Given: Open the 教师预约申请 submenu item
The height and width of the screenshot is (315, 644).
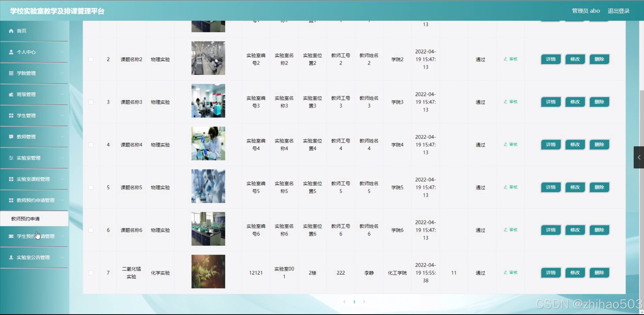Looking at the screenshot, I should [25, 219].
